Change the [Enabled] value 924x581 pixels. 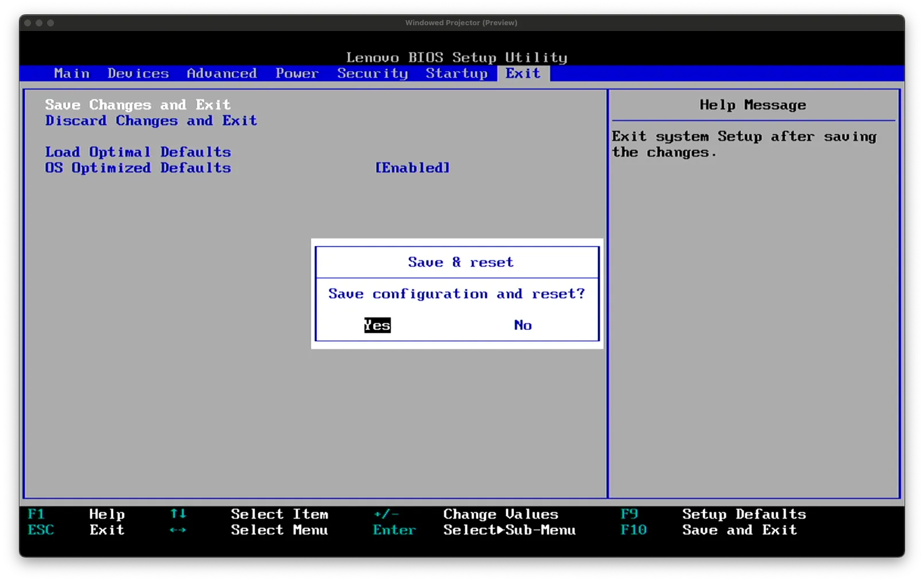[x=413, y=168]
